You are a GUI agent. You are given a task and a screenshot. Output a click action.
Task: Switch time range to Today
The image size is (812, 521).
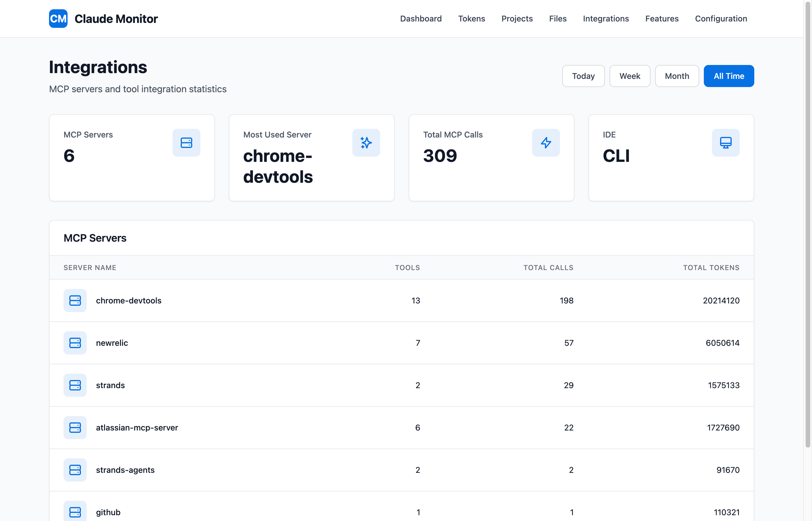point(583,76)
